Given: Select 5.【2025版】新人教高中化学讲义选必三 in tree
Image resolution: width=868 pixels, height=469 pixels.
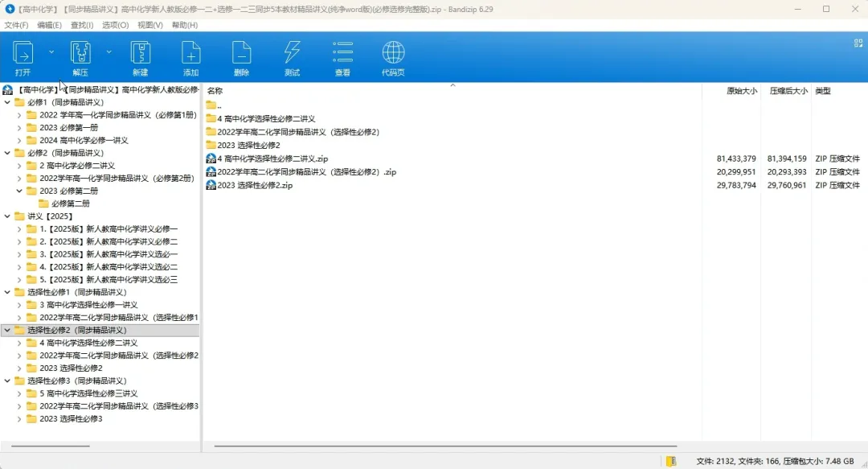Looking at the screenshot, I should pyautogui.click(x=108, y=280).
